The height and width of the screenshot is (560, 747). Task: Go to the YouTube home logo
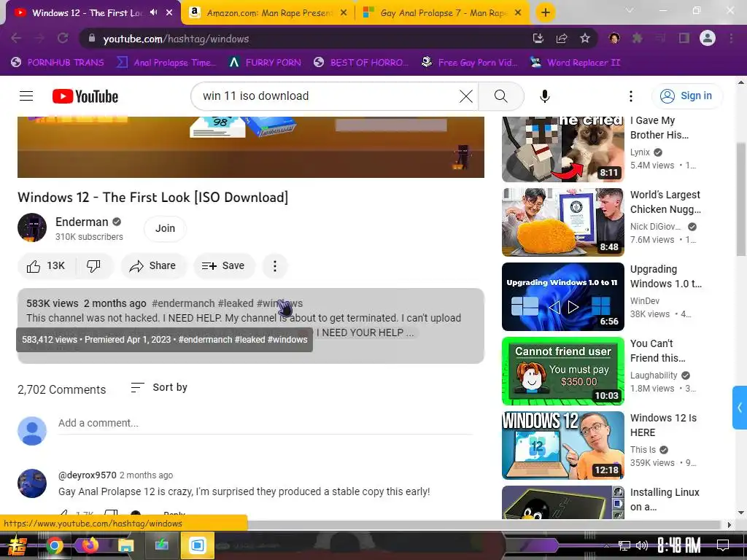click(x=85, y=96)
